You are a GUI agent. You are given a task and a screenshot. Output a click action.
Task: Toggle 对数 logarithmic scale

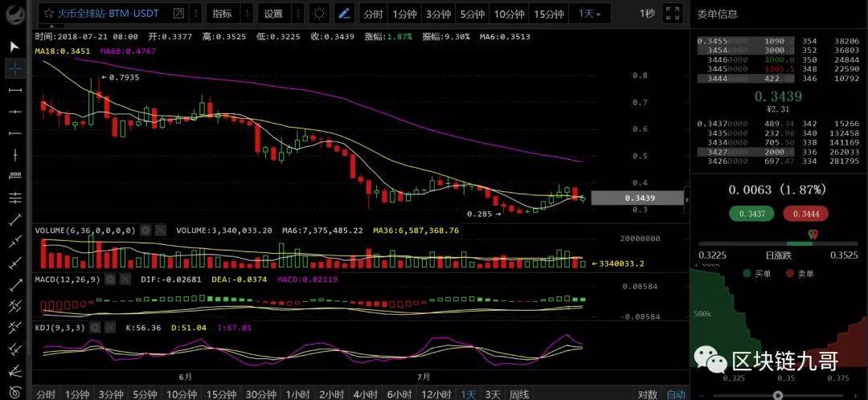point(647,394)
